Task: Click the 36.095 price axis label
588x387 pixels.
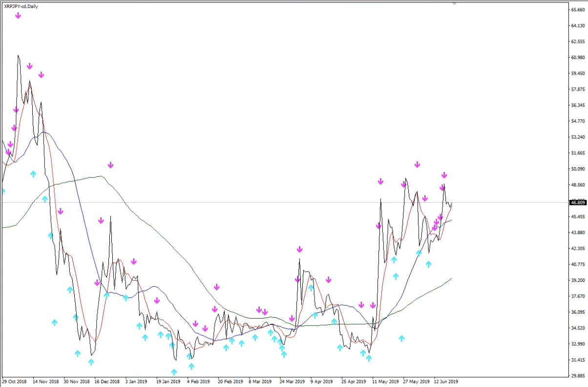Action: [x=578, y=312]
